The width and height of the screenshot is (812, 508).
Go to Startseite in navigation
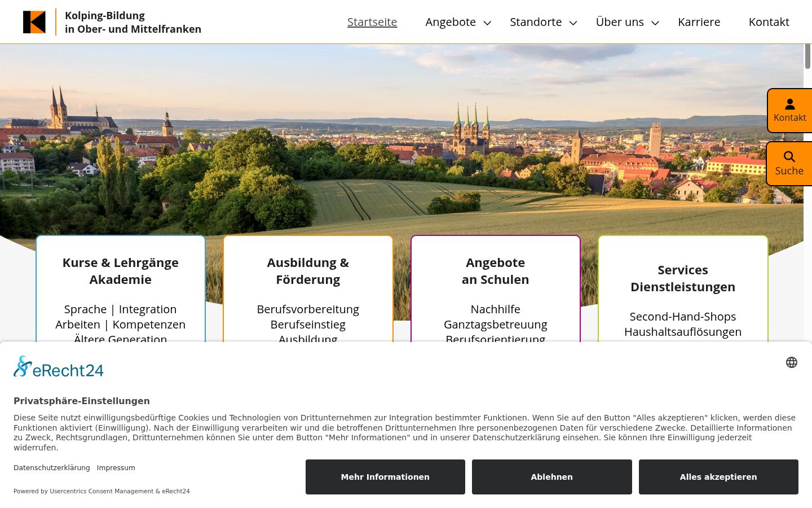pos(372,22)
